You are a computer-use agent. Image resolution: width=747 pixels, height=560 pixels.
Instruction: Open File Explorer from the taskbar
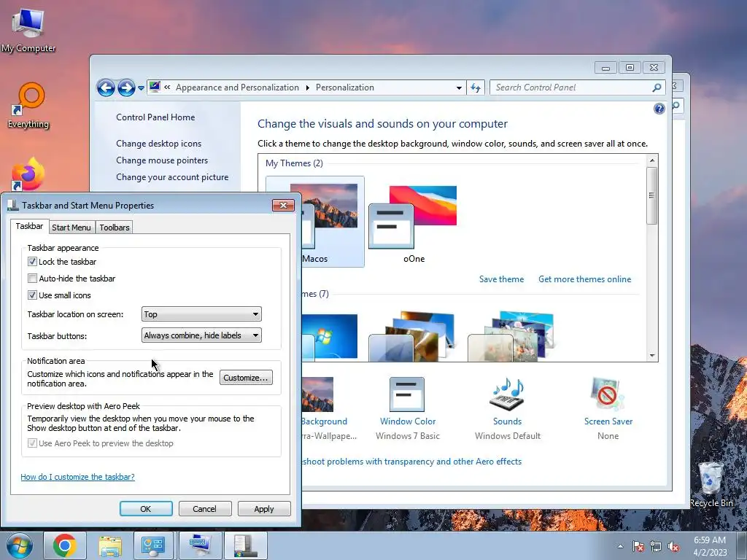pos(110,545)
